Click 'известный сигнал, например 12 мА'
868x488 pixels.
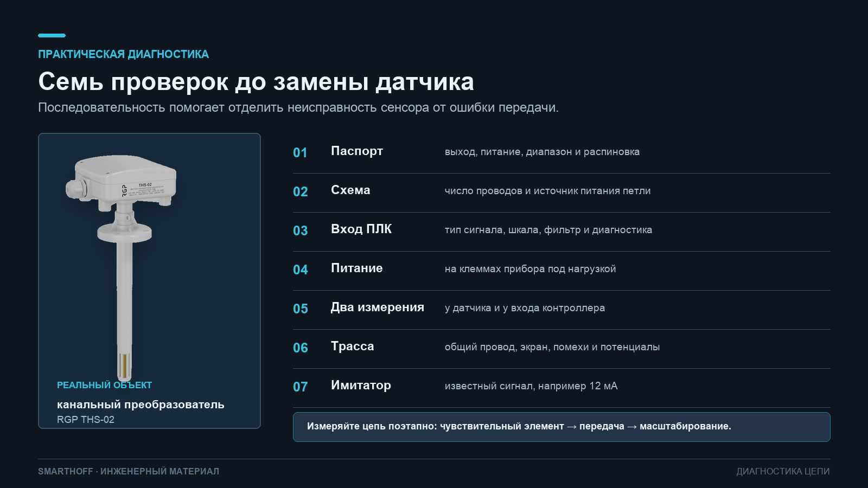coord(531,386)
